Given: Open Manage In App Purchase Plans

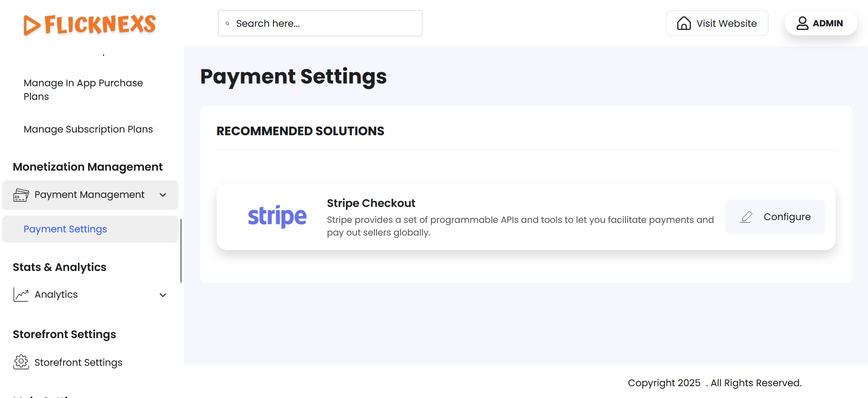Looking at the screenshot, I should click(x=83, y=89).
